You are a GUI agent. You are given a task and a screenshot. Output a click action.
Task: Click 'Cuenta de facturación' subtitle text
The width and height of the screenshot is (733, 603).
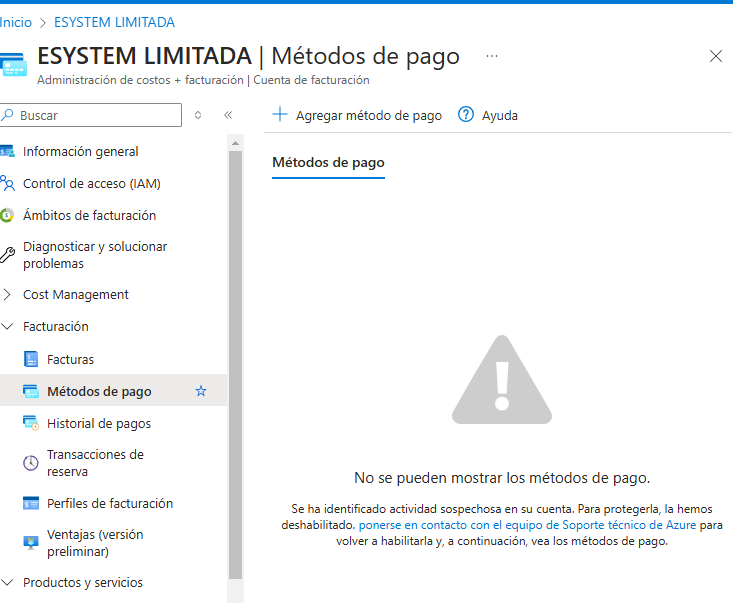click(311, 80)
